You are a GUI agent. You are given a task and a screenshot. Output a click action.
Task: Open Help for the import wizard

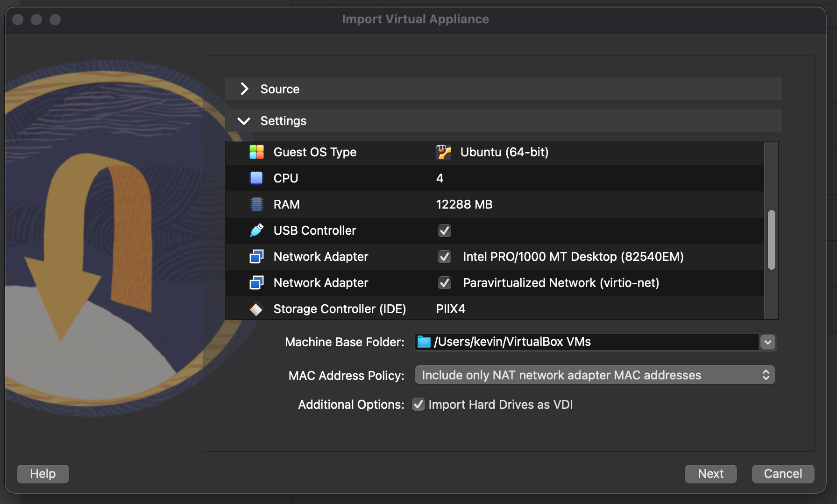pos(43,474)
